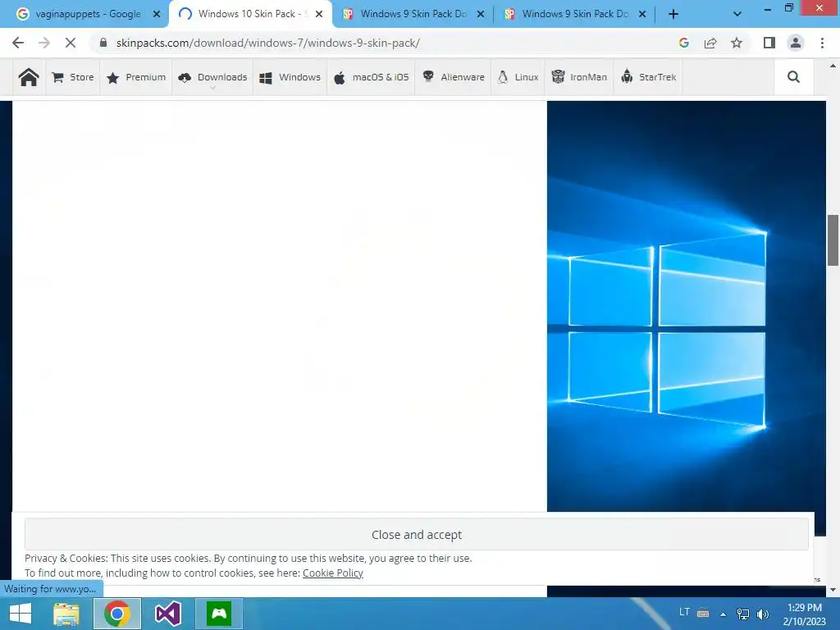Viewport: 840px width, 630px height.
Task: Click the network tray icon
Action: [x=743, y=614]
